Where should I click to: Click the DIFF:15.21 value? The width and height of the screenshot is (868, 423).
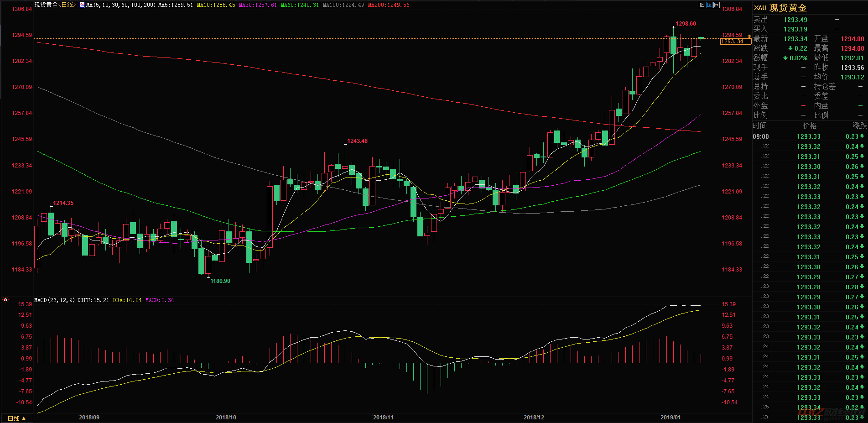(x=93, y=300)
